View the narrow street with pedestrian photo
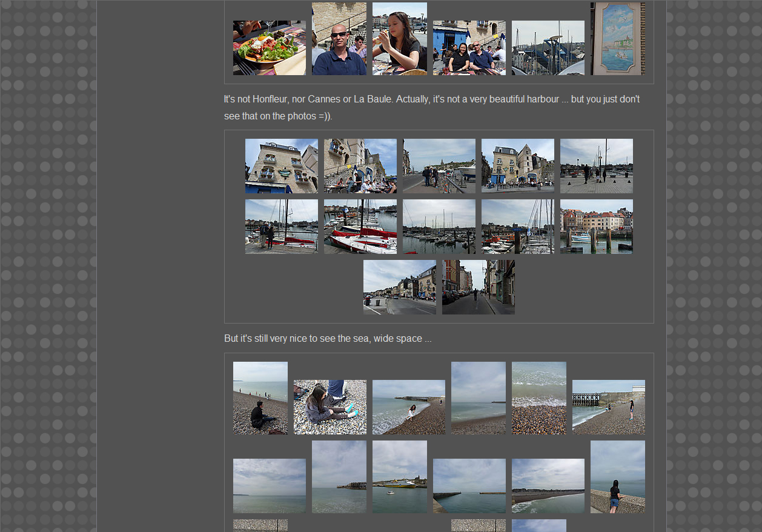This screenshot has width=762, height=532. [x=478, y=287]
